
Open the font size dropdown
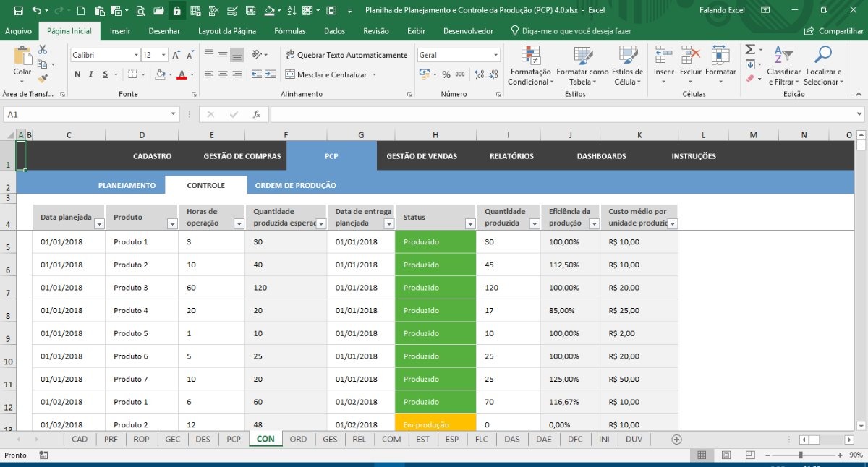pyautogui.click(x=165, y=55)
